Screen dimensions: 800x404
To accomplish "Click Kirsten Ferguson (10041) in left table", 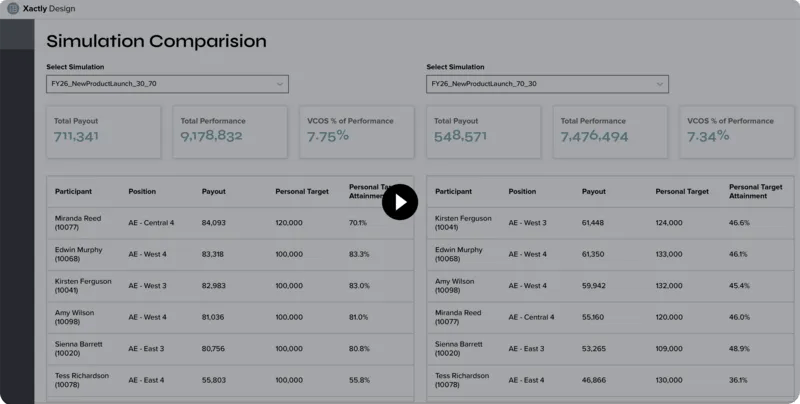I will (83, 286).
